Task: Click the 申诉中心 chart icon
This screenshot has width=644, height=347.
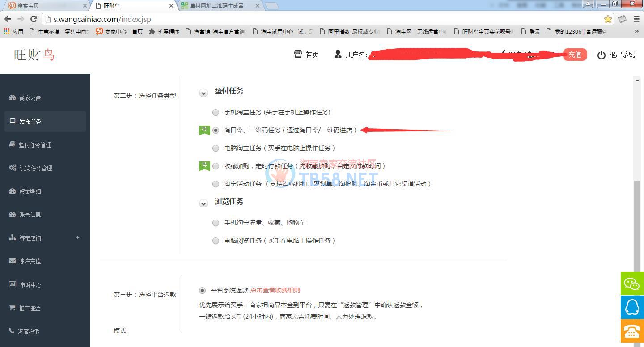Action: point(12,284)
